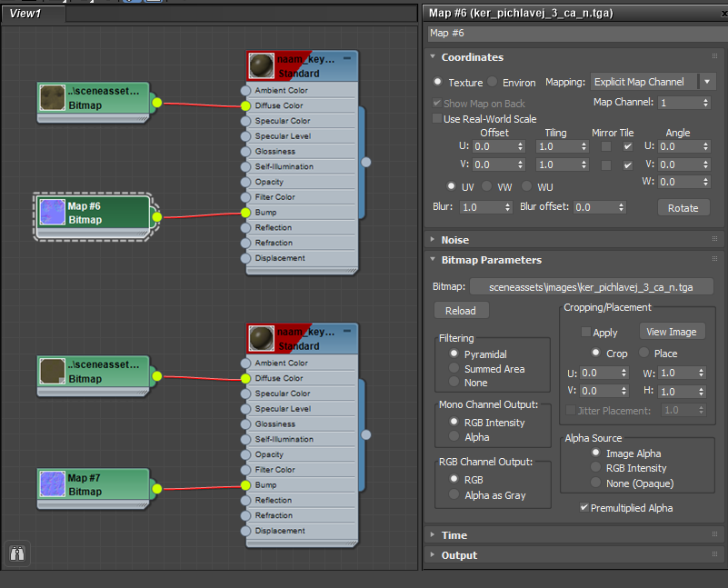Click the Output rollout grip handle
This screenshot has width=728, height=588.
(714, 554)
